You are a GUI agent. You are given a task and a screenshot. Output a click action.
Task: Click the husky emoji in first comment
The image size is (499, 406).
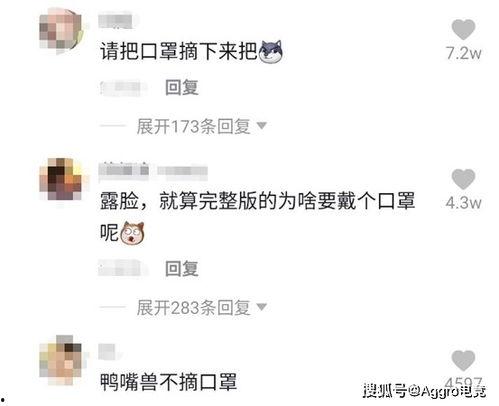(271, 52)
